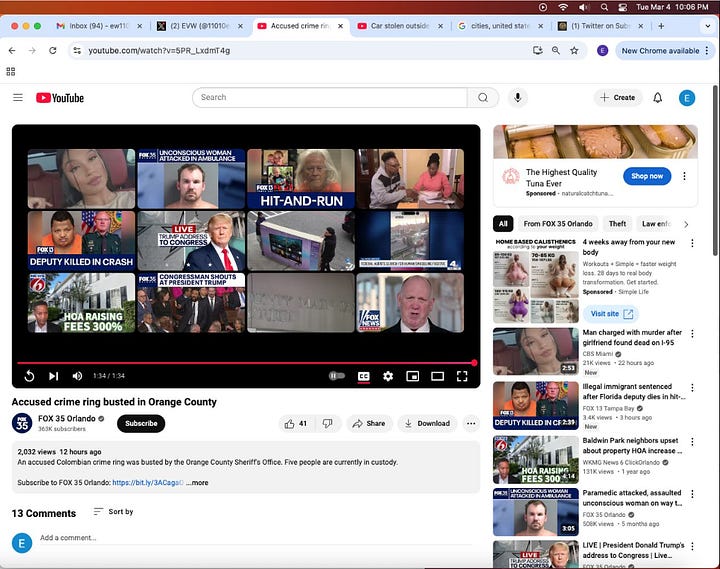Viewport: 720px width, 569px height.
Task: View site information icon in address bar
Action: click(x=77, y=51)
